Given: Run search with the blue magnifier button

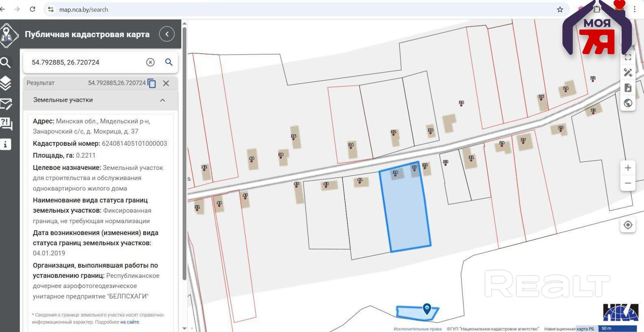Looking at the screenshot, I should 169,62.
